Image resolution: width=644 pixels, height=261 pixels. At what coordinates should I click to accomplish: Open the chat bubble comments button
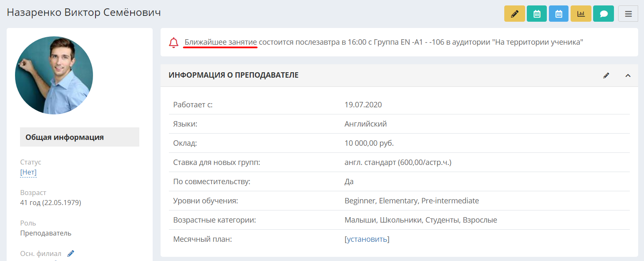tap(604, 14)
